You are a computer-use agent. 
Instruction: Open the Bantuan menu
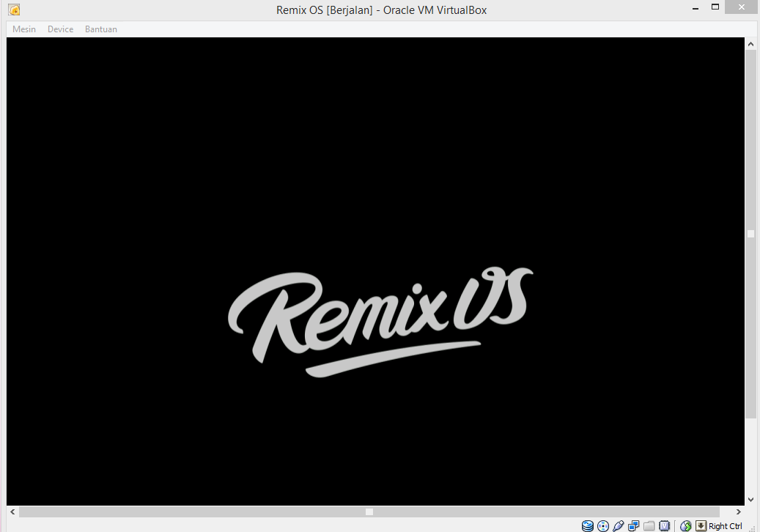click(x=101, y=29)
